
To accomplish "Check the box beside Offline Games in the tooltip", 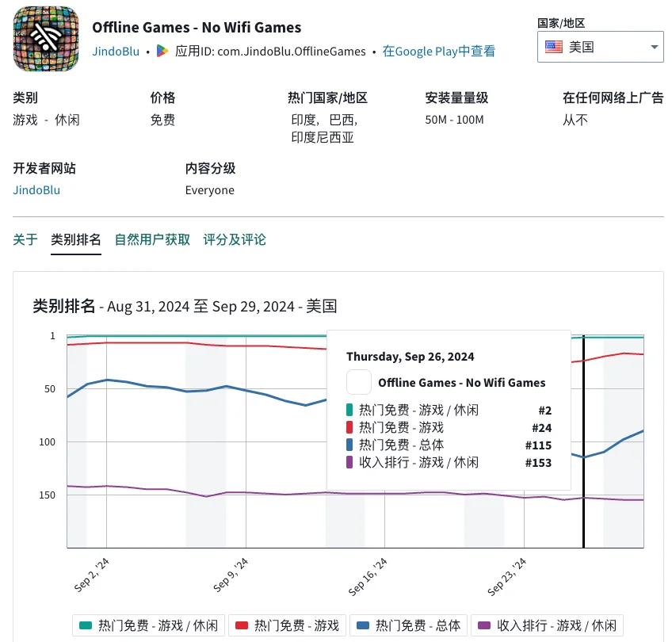I will (358, 382).
